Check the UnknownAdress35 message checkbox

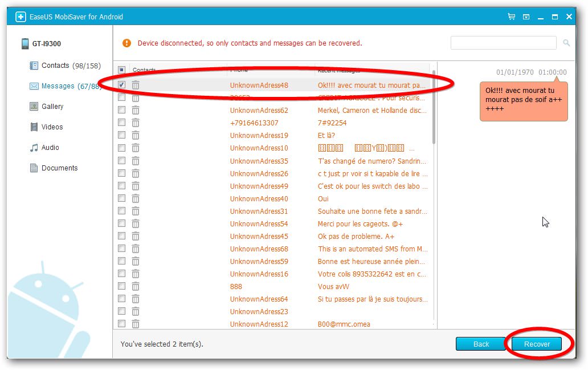coord(121,161)
